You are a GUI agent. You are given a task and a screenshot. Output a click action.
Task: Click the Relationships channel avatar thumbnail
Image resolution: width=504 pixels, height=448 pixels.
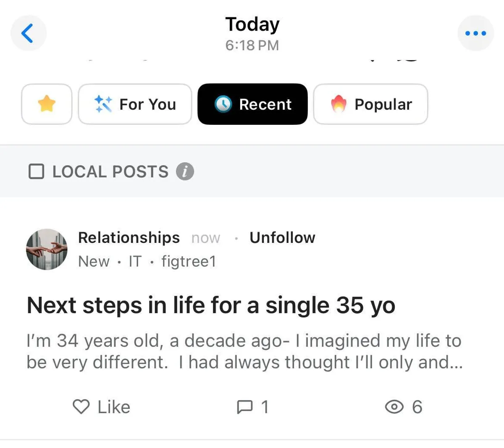click(x=47, y=249)
